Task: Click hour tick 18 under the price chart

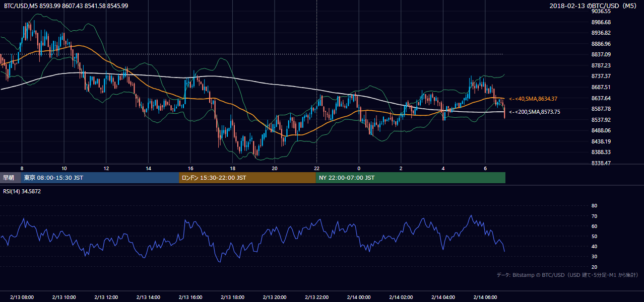Action: [x=232, y=168]
